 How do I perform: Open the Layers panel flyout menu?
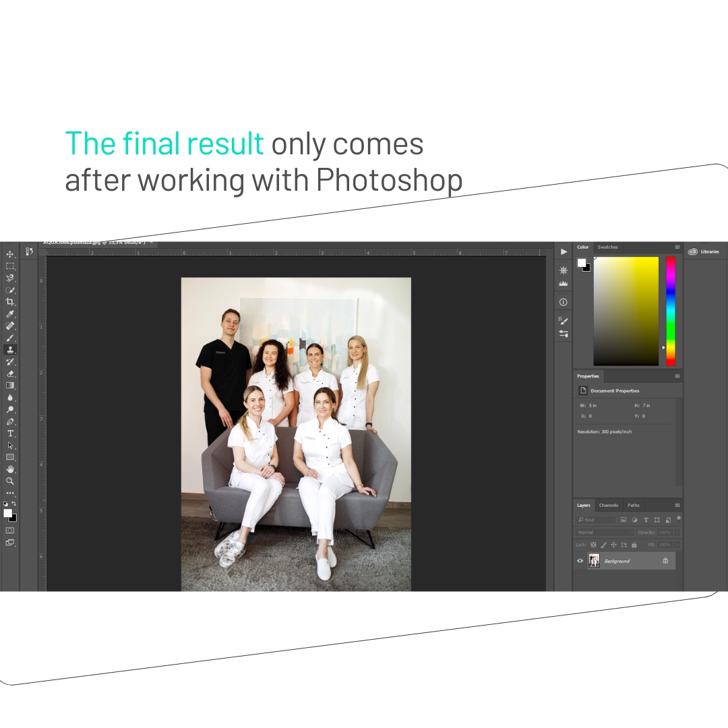pos(677,505)
